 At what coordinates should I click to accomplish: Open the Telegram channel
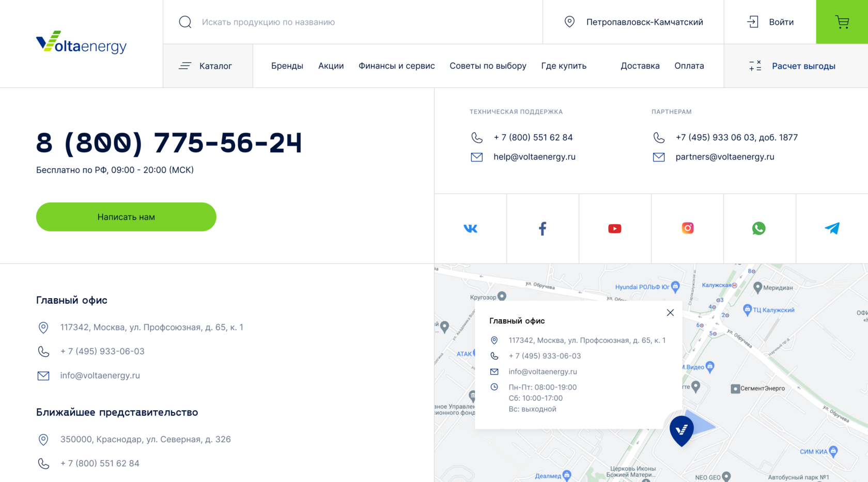832,228
